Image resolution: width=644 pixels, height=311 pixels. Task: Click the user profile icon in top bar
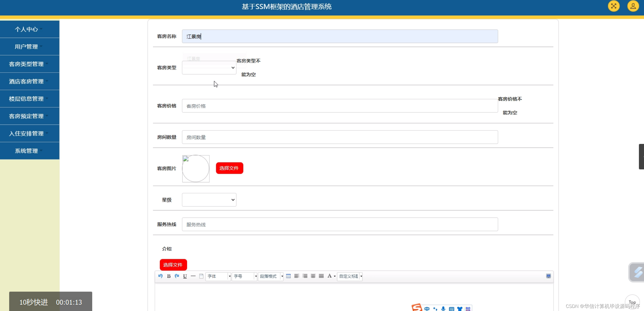click(x=633, y=6)
